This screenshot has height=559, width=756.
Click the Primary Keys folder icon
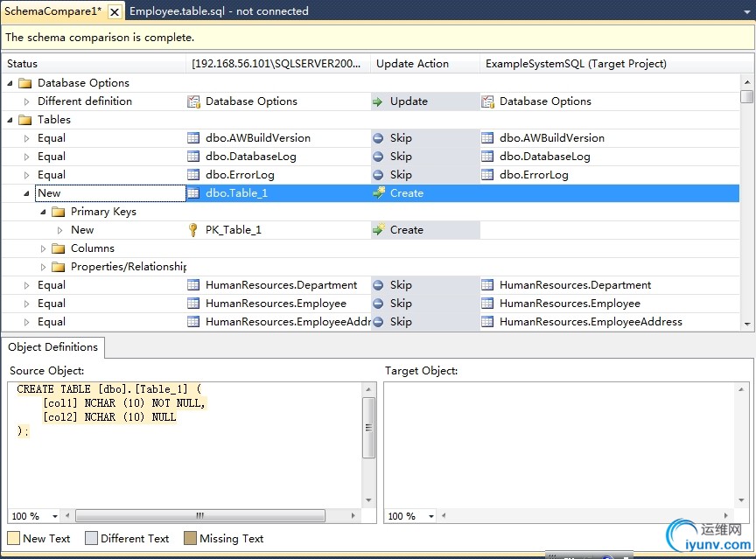point(59,212)
